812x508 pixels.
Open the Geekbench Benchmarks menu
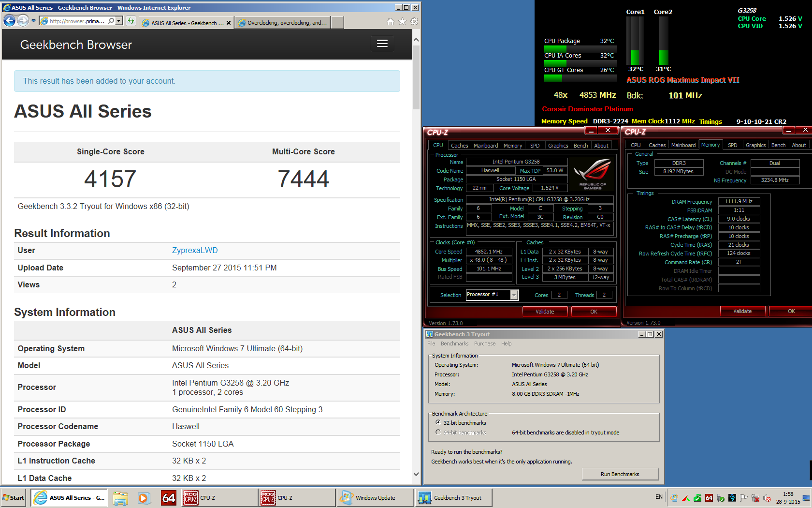(x=454, y=344)
